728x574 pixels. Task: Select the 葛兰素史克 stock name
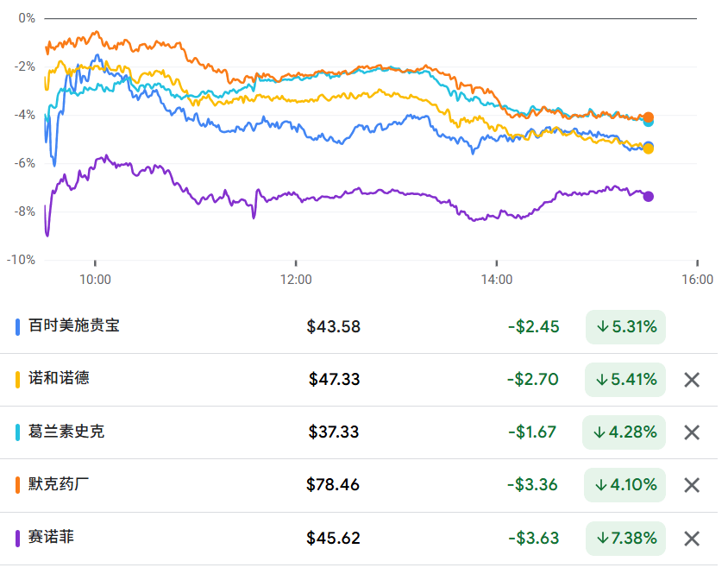tap(66, 432)
